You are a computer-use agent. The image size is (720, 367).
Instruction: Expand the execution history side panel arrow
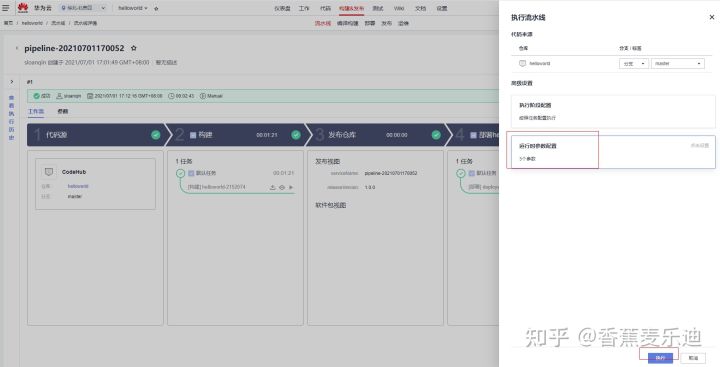pos(12,82)
